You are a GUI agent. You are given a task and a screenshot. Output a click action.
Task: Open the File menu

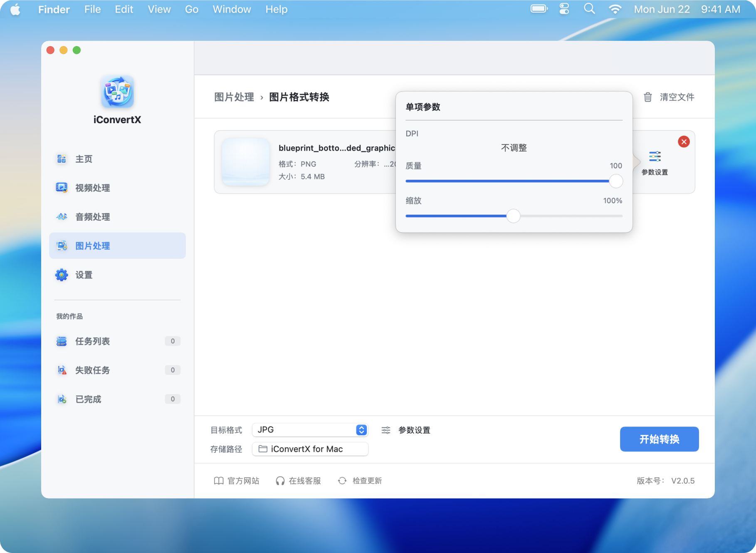92,9
